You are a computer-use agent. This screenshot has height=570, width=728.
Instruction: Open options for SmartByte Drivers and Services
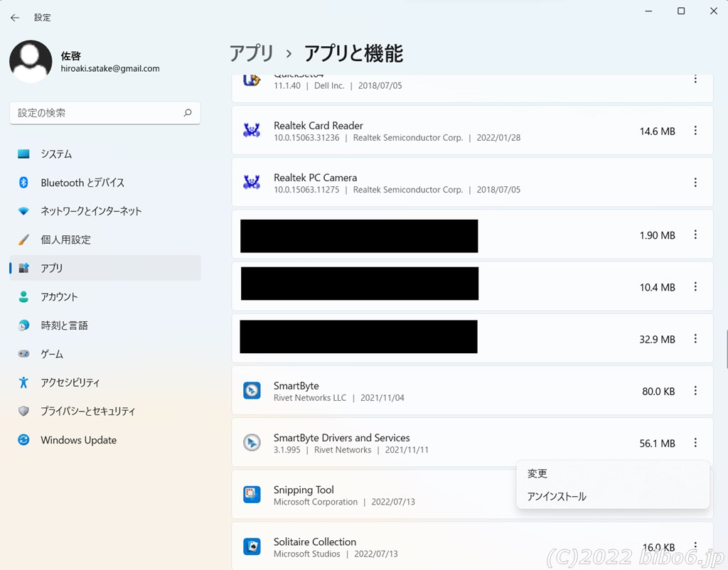(695, 442)
